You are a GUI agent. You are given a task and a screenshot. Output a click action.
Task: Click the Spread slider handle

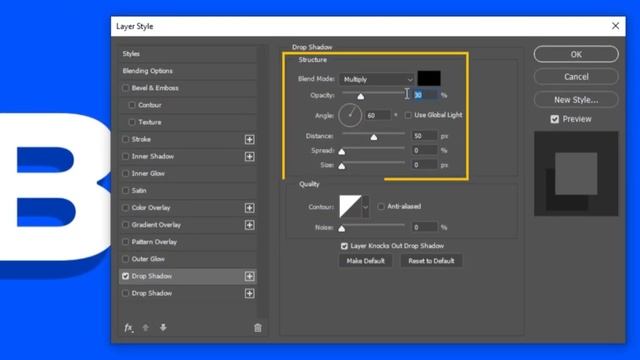342,152
